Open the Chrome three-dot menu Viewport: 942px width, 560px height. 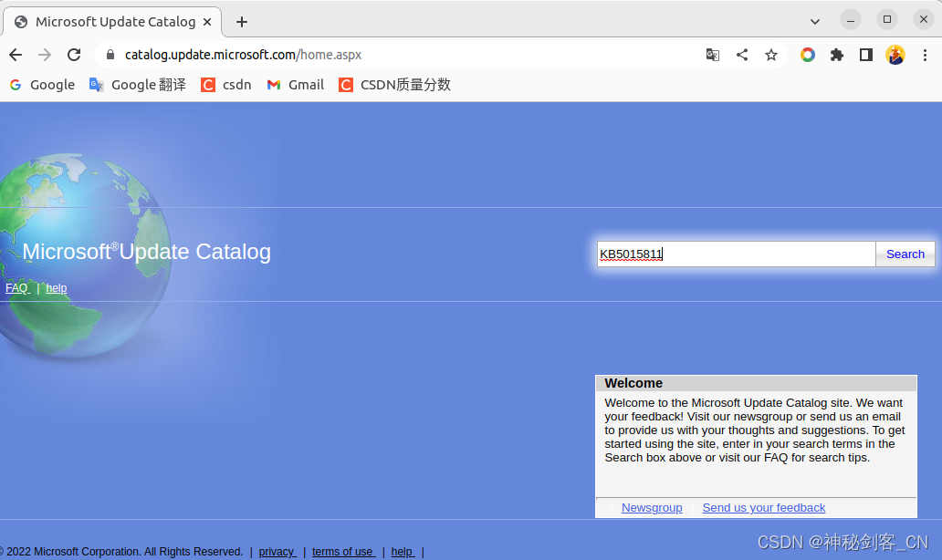click(x=925, y=55)
